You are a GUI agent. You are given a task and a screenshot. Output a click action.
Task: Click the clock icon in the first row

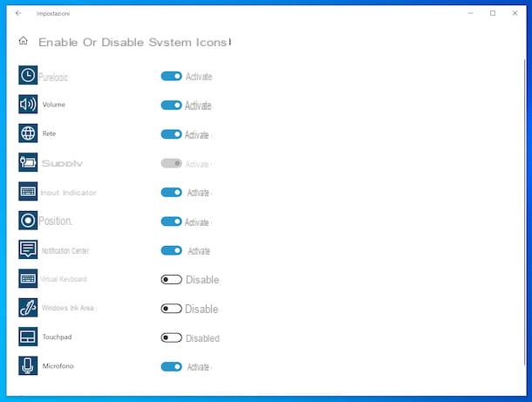pyautogui.click(x=28, y=75)
